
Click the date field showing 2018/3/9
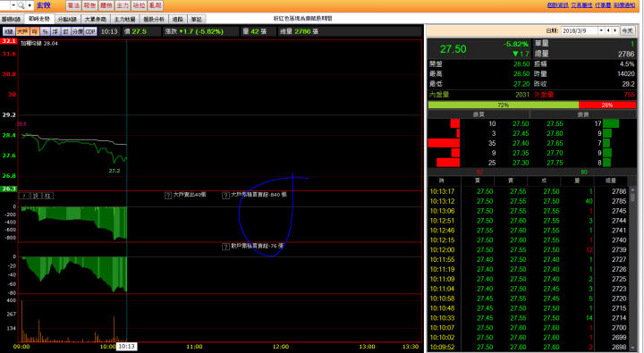pyautogui.click(x=580, y=30)
